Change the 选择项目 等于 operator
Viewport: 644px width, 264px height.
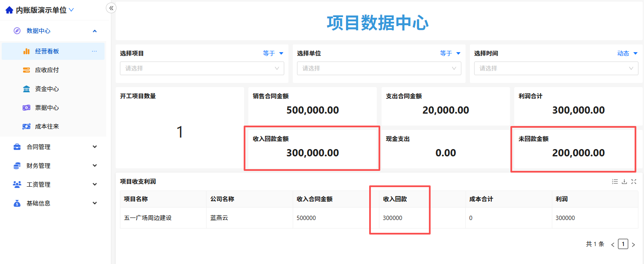(273, 53)
